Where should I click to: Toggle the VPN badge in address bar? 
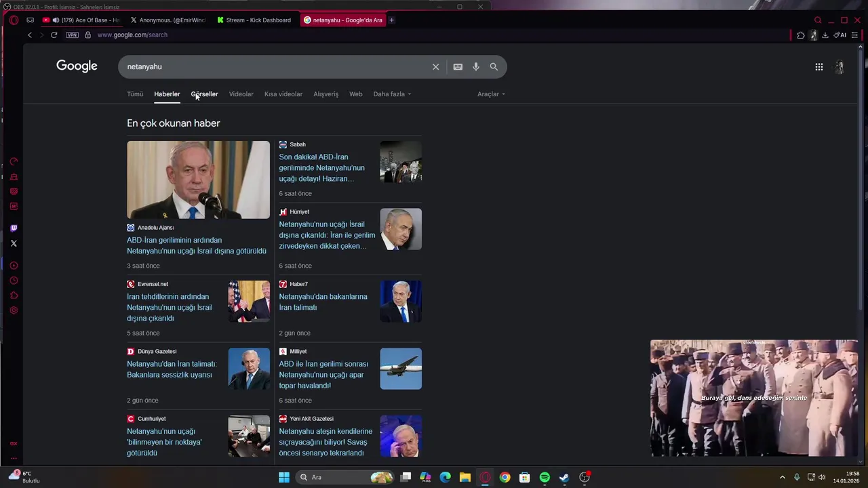(72, 35)
